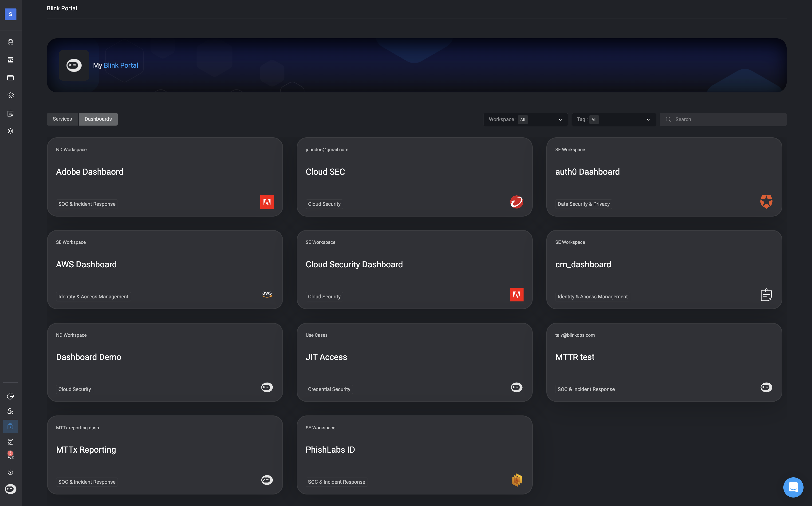Image resolution: width=812 pixels, height=506 pixels.
Task: Open the layers stack icon in sidebar
Action: coord(10,95)
